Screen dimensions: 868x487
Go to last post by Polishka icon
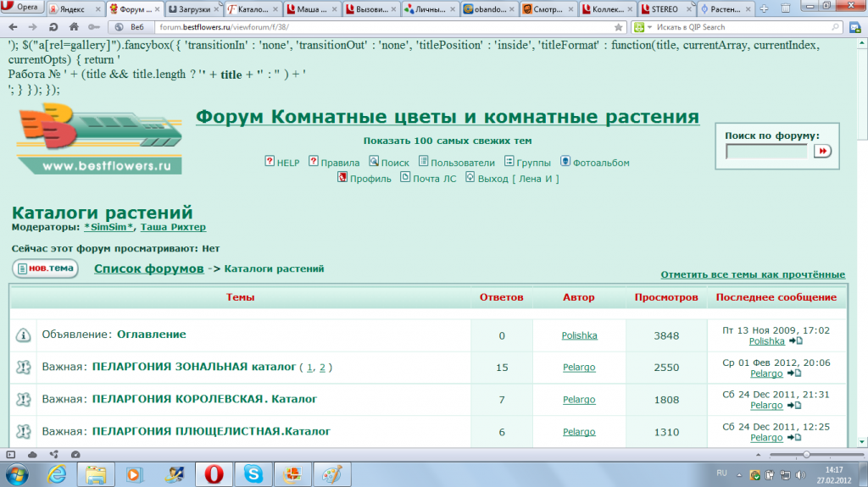click(795, 341)
